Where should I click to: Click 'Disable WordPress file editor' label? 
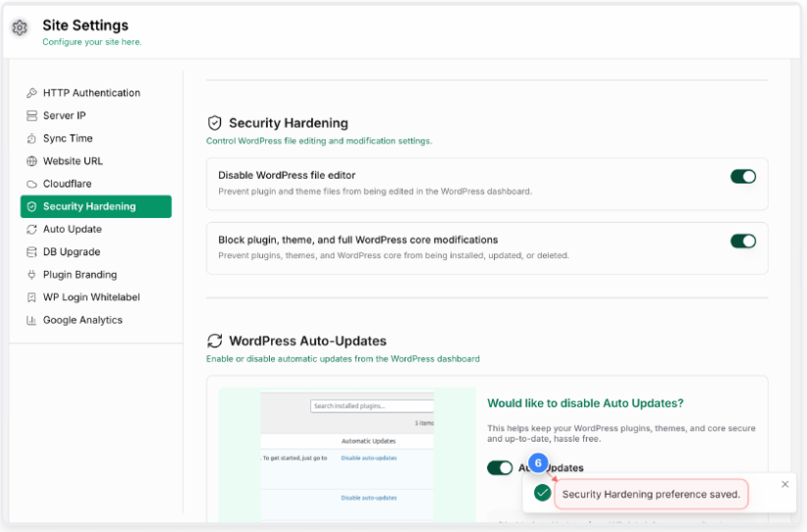[287, 176]
